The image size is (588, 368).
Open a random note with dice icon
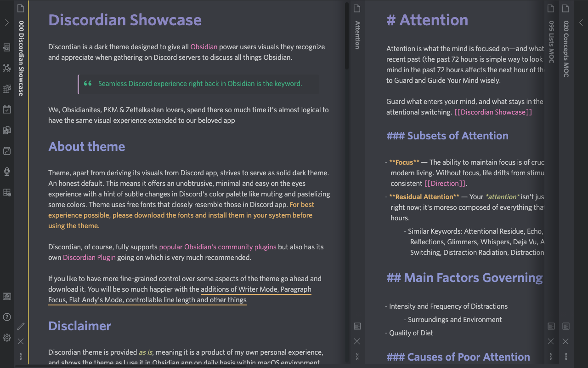(7, 151)
